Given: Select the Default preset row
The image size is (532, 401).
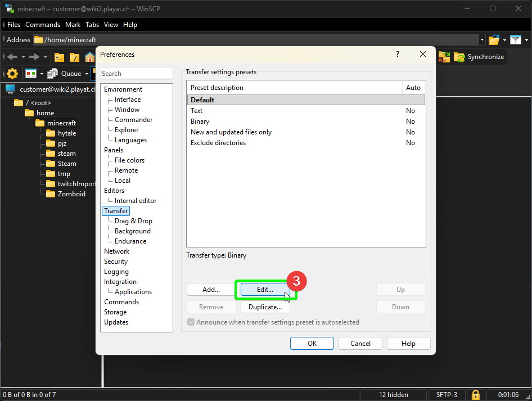Looking at the screenshot, I should pyautogui.click(x=306, y=100).
